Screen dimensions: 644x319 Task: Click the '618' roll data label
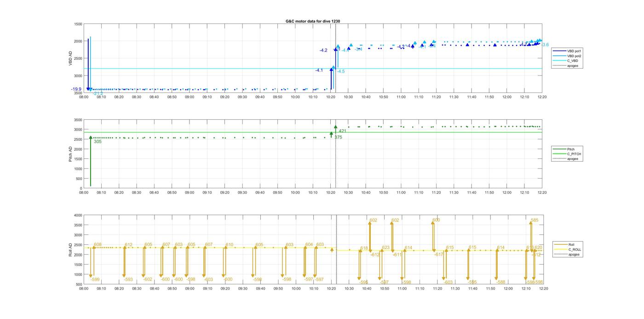(x=364, y=249)
